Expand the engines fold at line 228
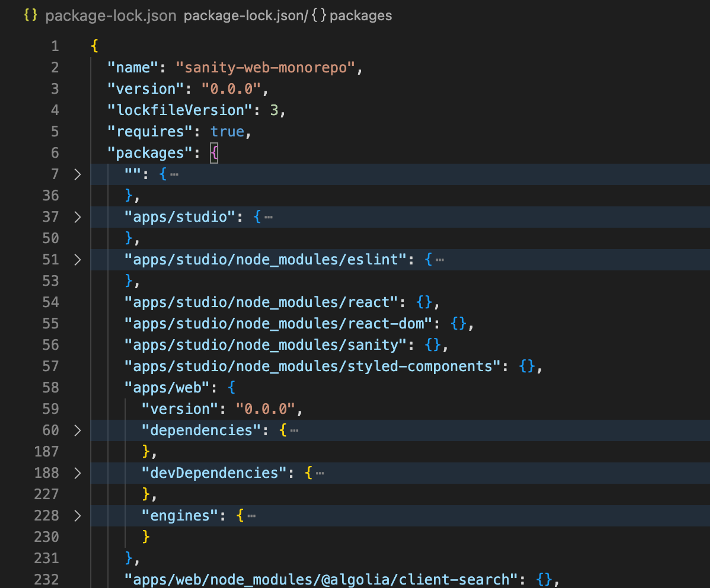The image size is (710, 588). coord(77,516)
